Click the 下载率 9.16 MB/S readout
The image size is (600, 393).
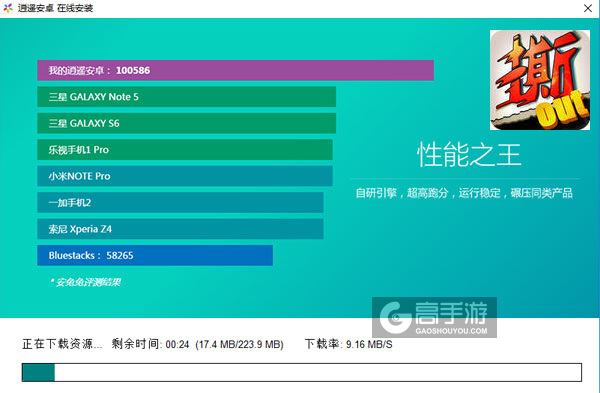tap(348, 344)
